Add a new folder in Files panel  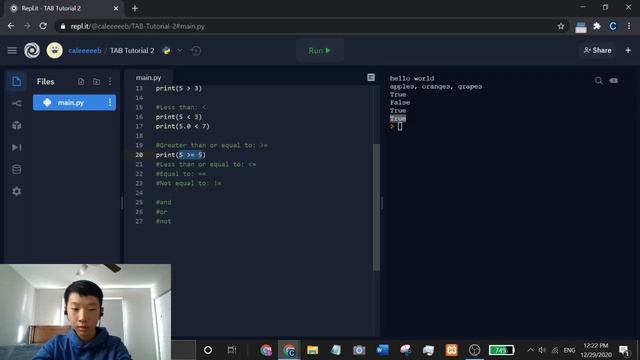coord(96,82)
